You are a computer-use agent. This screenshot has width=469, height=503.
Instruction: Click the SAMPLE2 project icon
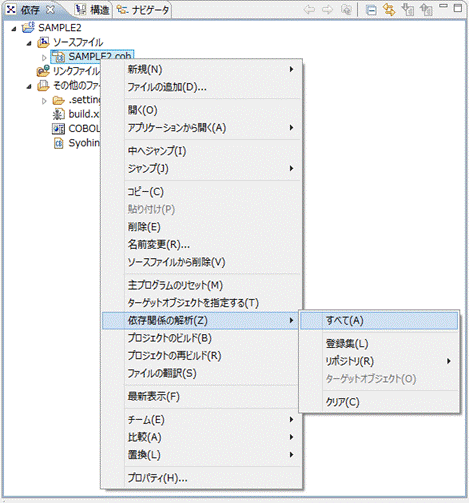(x=28, y=27)
